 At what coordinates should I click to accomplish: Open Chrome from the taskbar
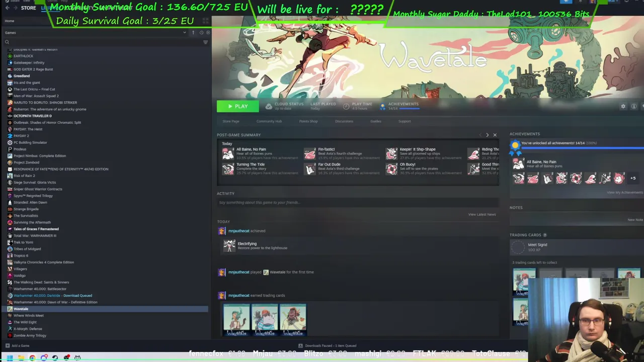tap(32, 357)
